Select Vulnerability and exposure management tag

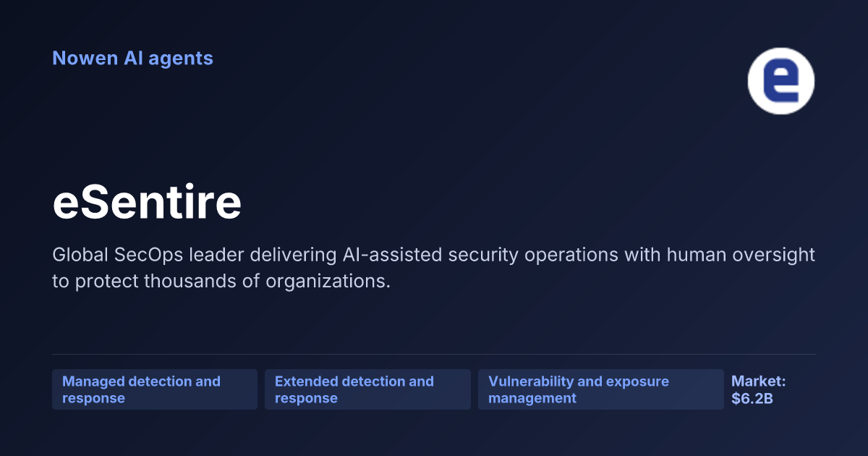[601, 389]
